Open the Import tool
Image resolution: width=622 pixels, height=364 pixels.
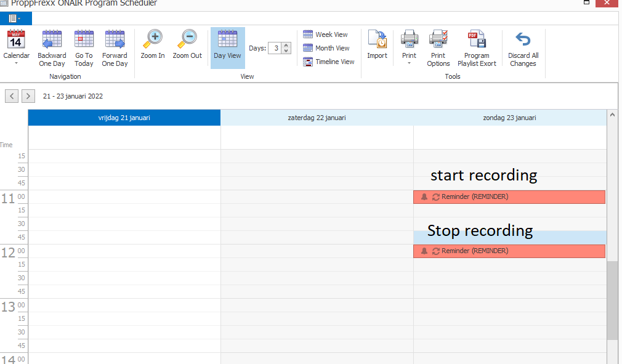(x=378, y=44)
